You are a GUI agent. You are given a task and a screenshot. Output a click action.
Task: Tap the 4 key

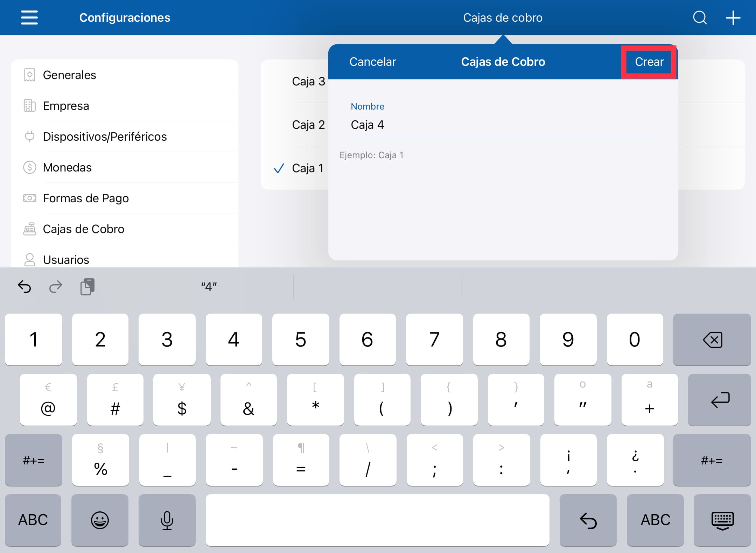click(234, 339)
